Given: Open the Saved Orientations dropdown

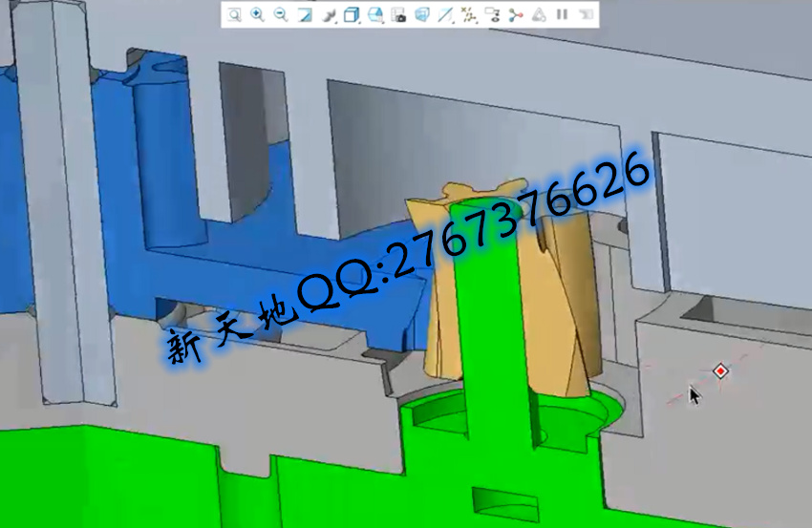Looking at the screenshot, I should 374,14.
